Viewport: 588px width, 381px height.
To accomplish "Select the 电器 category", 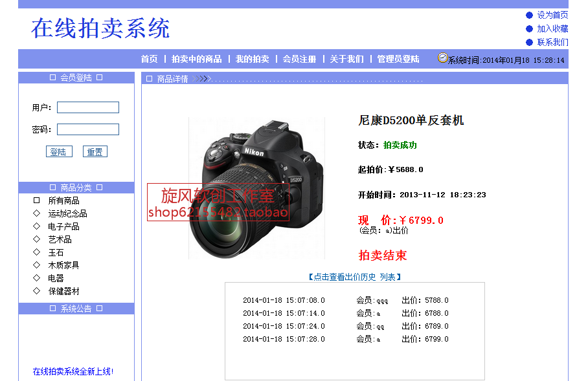I will click(x=56, y=278).
